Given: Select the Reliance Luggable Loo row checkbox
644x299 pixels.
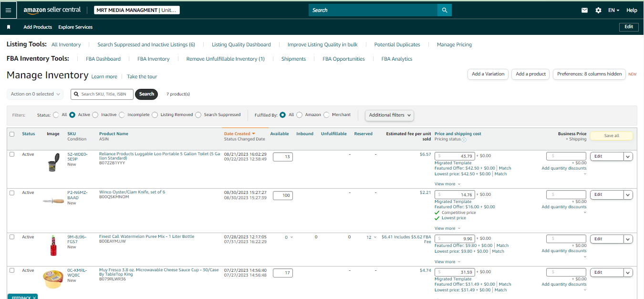Looking at the screenshot, I should point(12,154).
